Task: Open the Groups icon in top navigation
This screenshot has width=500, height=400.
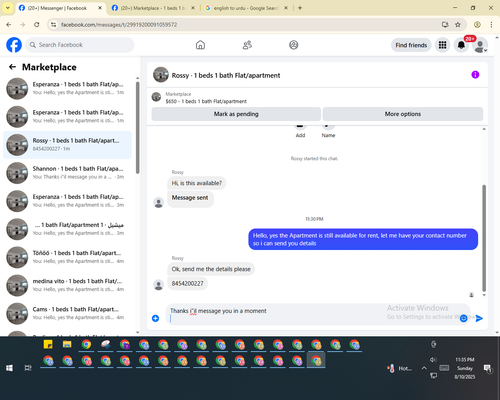Action: pos(294,45)
